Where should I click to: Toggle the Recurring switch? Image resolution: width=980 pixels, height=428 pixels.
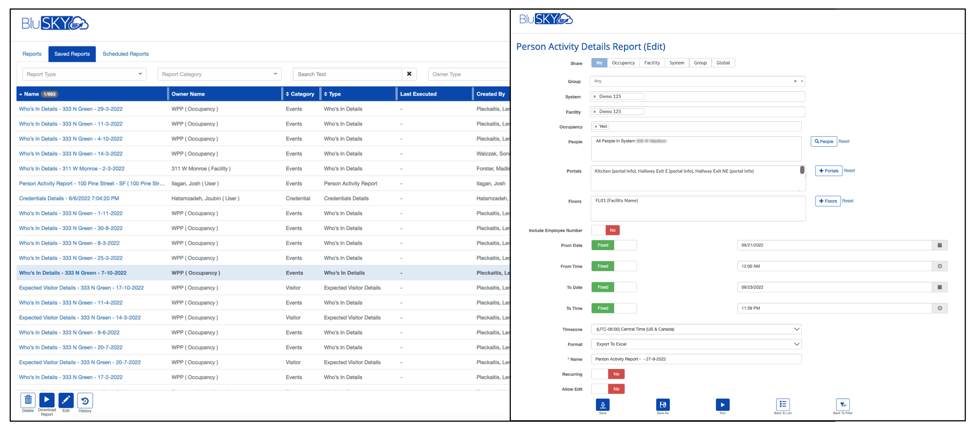[608, 374]
